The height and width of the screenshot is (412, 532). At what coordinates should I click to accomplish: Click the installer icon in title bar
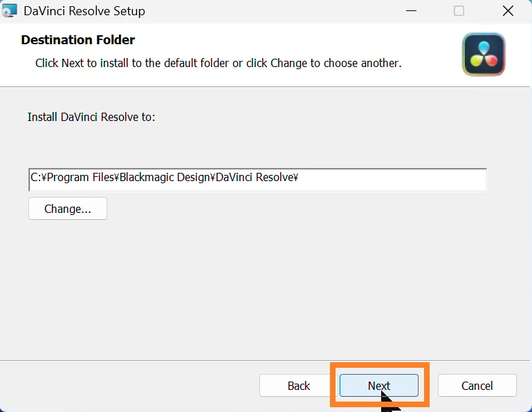[x=9, y=10]
